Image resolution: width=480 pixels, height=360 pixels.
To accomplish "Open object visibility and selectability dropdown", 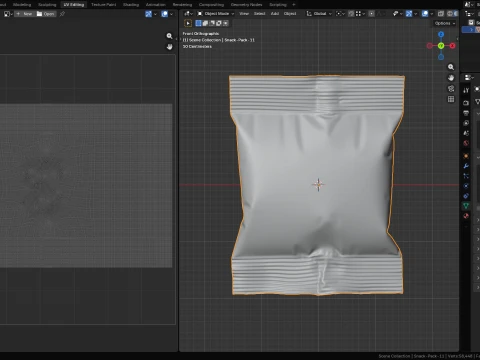I will [397, 14].
